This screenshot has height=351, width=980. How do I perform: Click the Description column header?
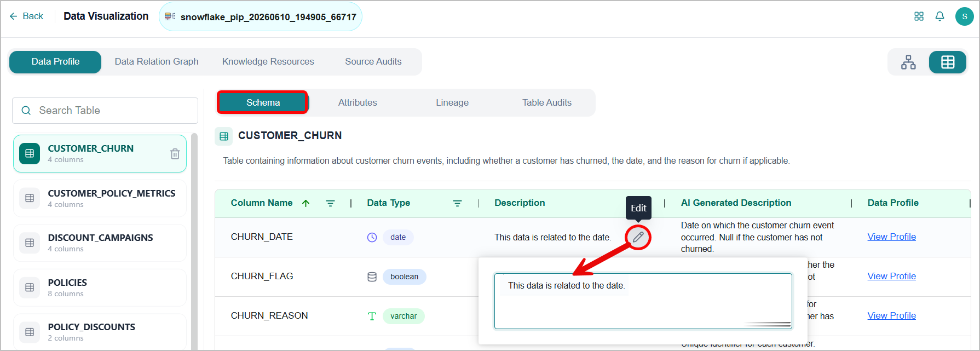pyautogui.click(x=520, y=203)
